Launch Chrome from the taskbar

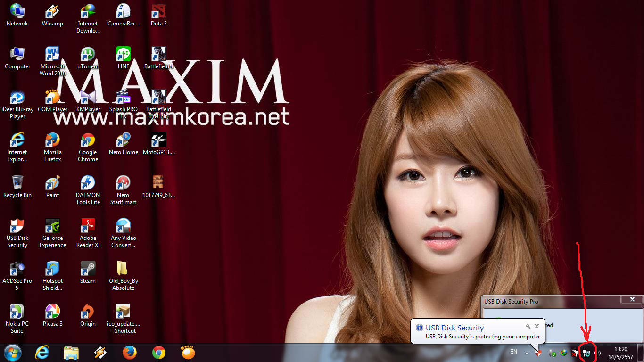click(159, 353)
